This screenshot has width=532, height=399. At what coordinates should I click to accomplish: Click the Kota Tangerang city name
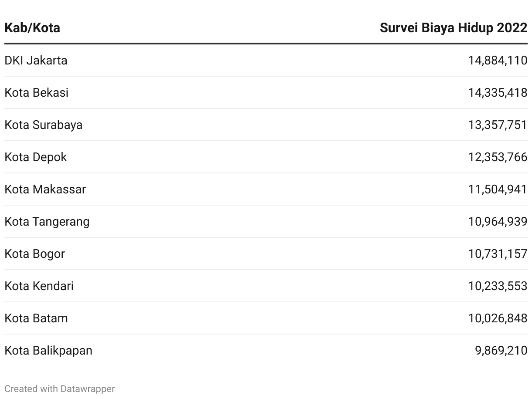point(47,221)
